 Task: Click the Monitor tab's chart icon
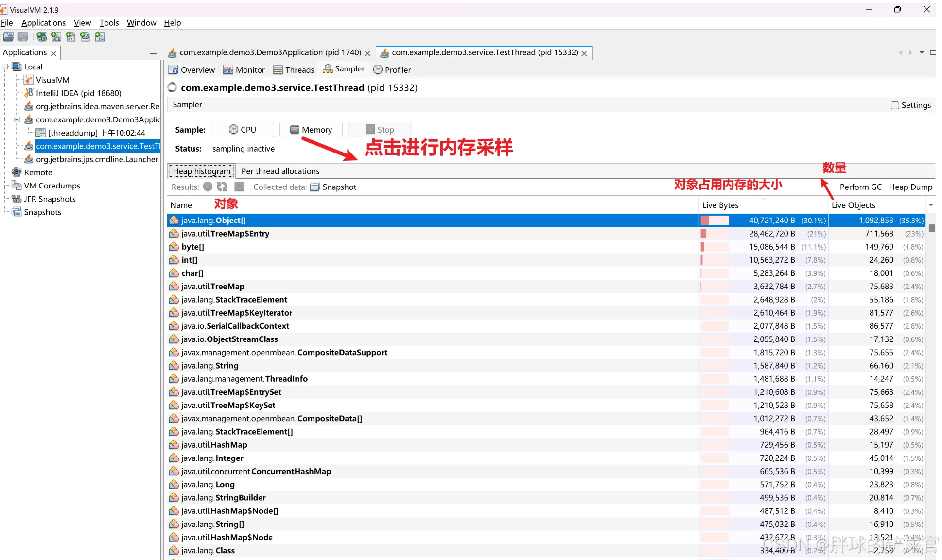click(x=228, y=70)
